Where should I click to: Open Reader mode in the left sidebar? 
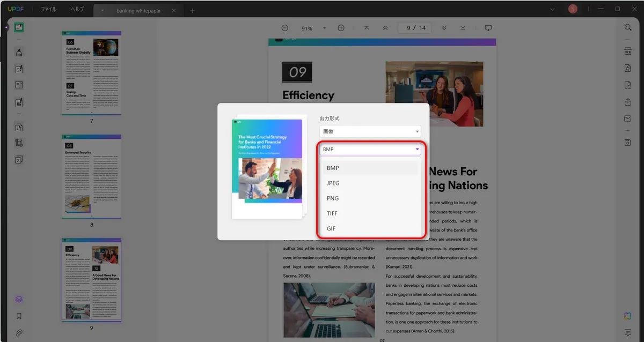[19, 27]
